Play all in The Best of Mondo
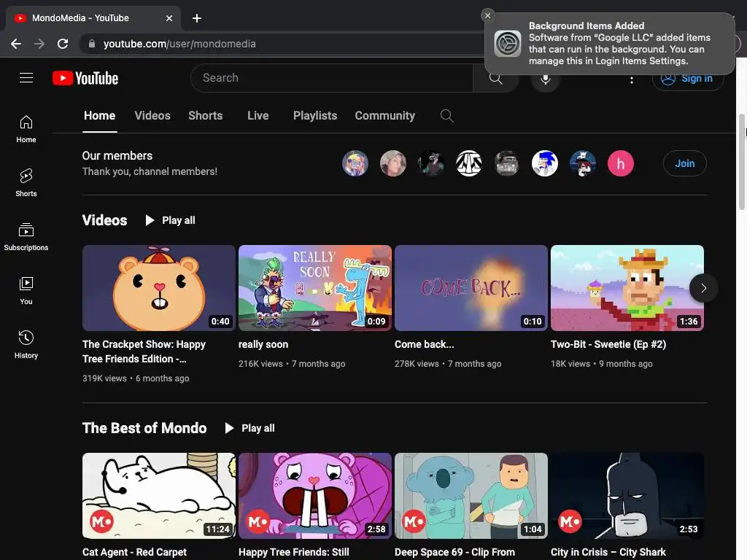The image size is (747, 560). [250, 428]
